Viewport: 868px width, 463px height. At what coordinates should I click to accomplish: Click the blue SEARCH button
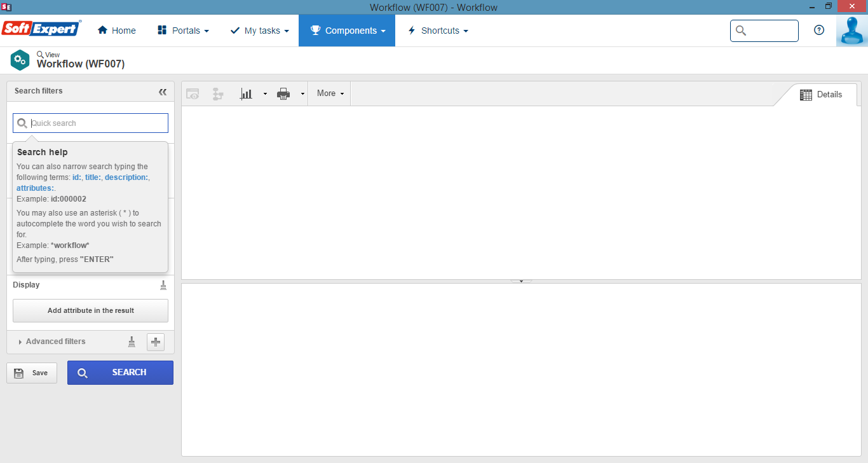click(120, 373)
